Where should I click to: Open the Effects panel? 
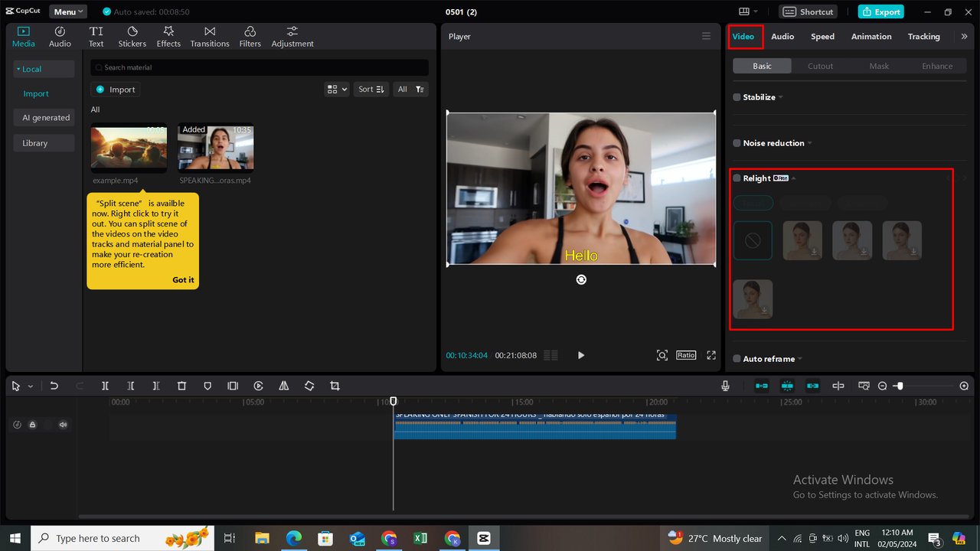click(x=168, y=35)
